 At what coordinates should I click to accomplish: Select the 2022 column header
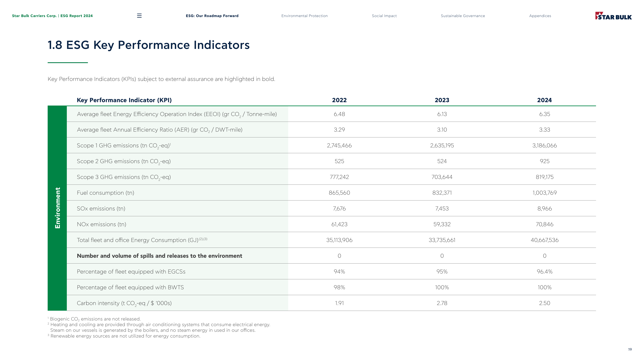tap(339, 100)
